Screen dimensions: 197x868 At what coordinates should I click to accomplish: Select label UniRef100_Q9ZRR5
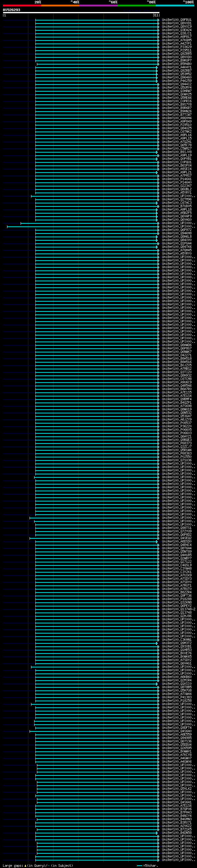(176, 54)
